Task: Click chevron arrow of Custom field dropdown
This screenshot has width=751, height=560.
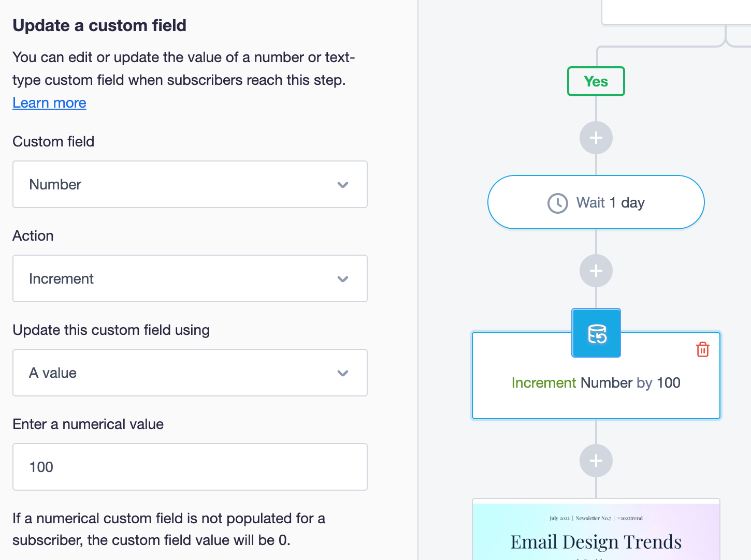Action: tap(343, 185)
